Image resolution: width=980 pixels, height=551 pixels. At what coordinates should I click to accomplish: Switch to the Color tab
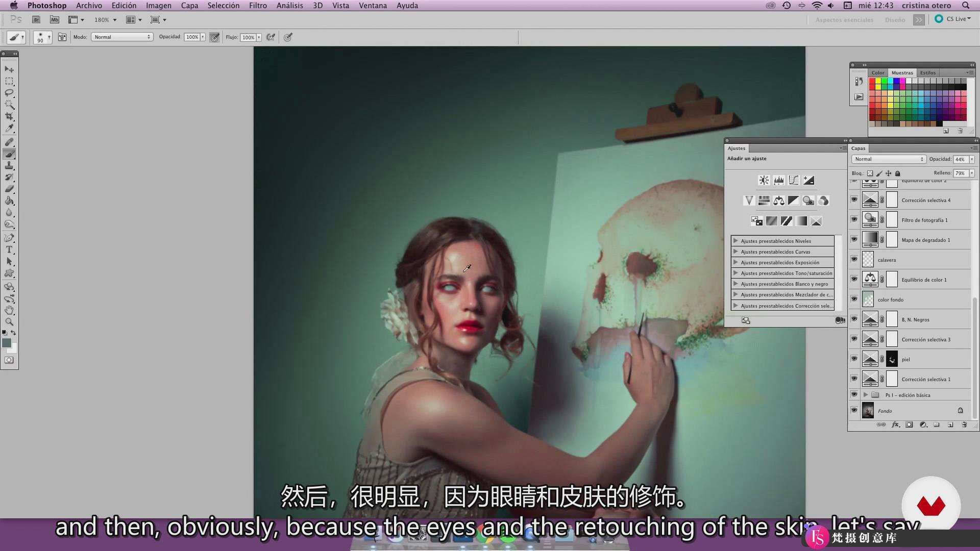pos(878,72)
